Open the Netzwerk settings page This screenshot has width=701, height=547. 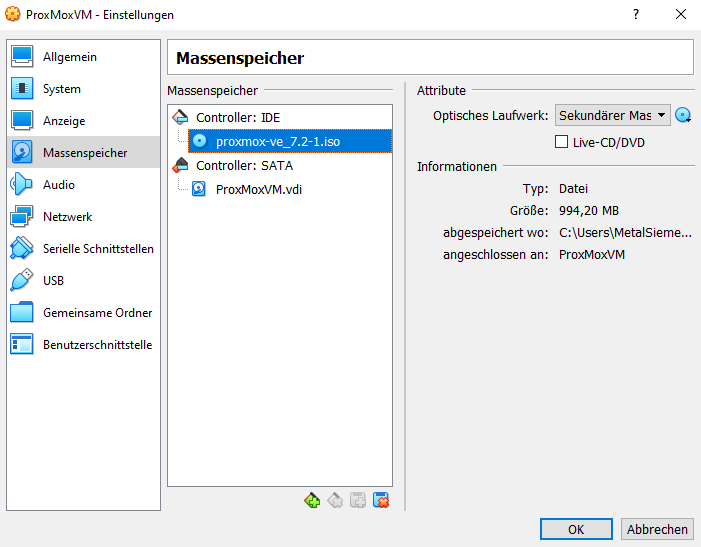point(83,216)
